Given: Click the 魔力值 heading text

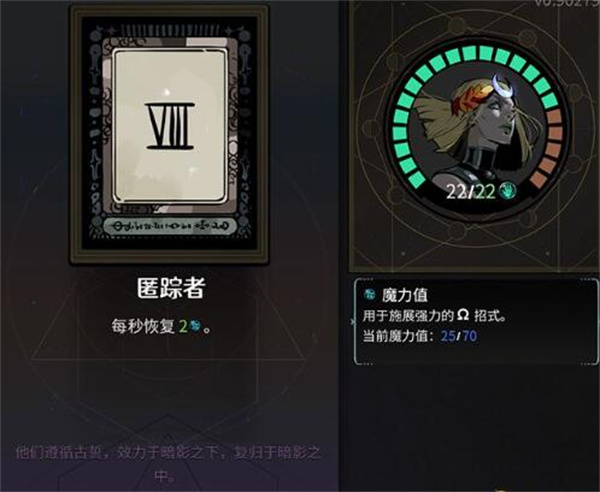Looking at the screenshot, I should pos(404,295).
